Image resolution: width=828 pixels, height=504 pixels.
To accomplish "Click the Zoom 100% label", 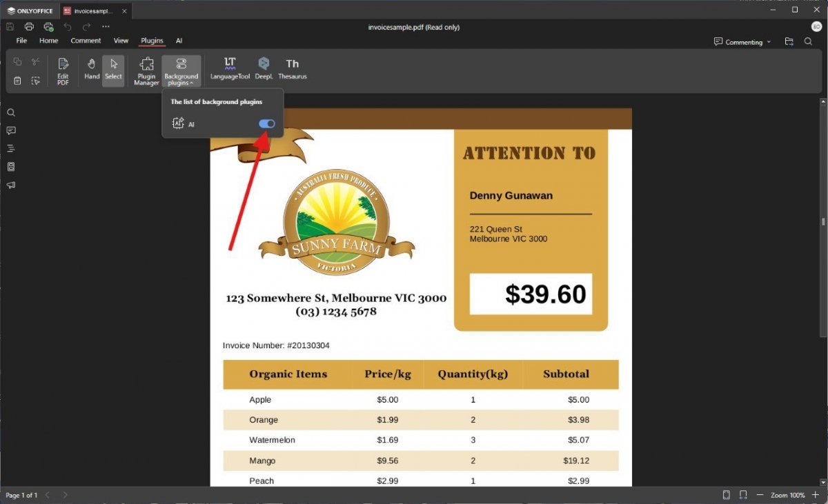I will (x=788, y=495).
